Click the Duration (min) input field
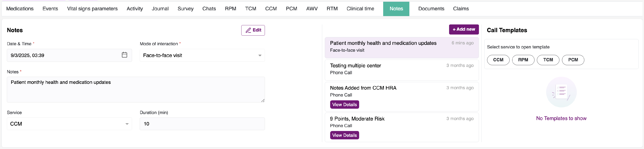644x149 pixels. click(202, 124)
